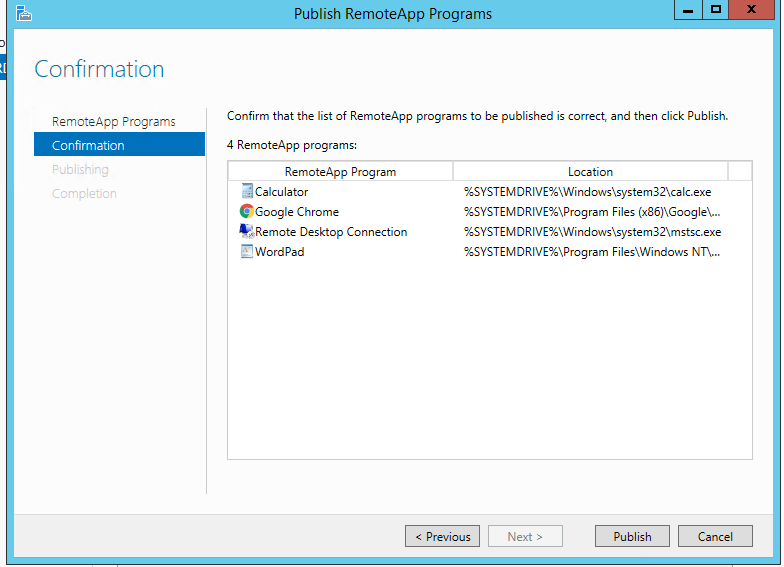Go back with the Previous button
This screenshot has width=784, height=567.
(x=442, y=536)
